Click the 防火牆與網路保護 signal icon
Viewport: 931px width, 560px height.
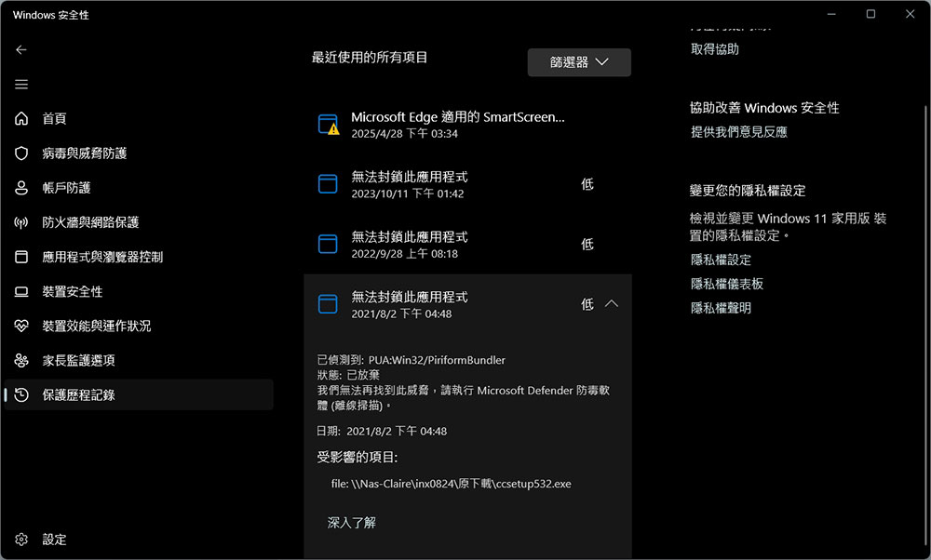pyautogui.click(x=21, y=222)
